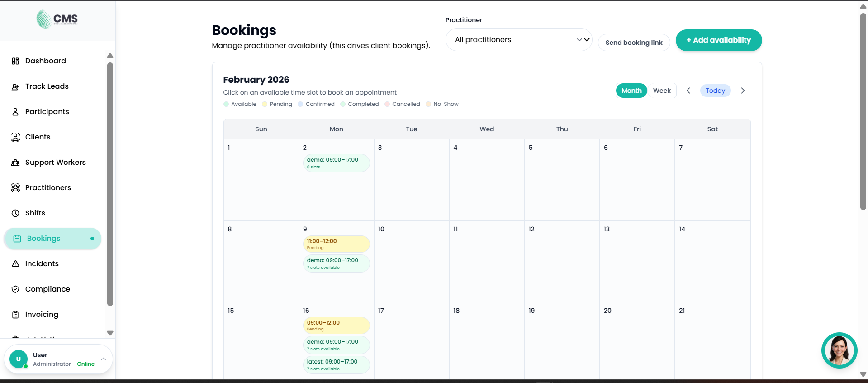Select calendar day 3
Viewport: 868px width, 383px height.
[412, 180]
